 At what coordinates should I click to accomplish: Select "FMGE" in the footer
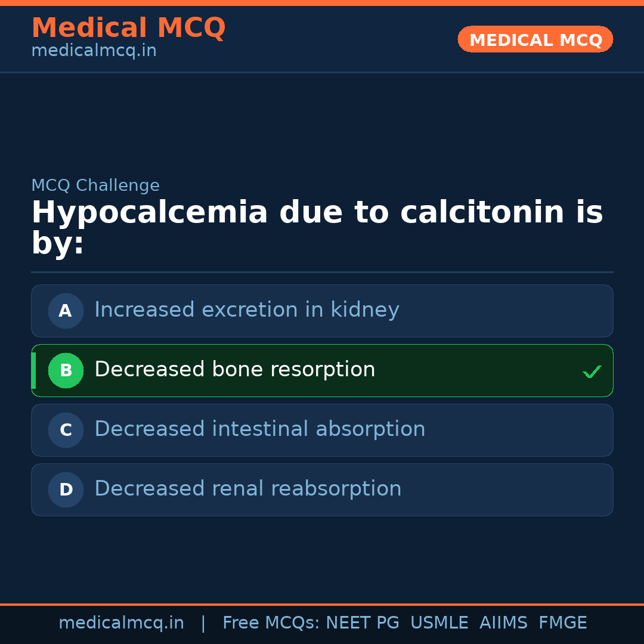pyautogui.click(x=563, y=623)
